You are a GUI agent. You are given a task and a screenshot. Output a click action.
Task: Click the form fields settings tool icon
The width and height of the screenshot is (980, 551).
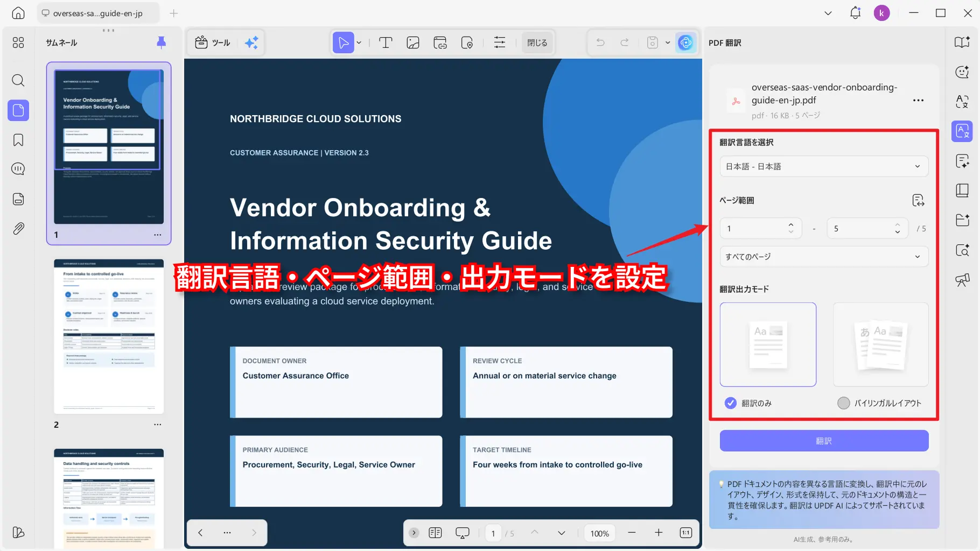tap(500, 43)
